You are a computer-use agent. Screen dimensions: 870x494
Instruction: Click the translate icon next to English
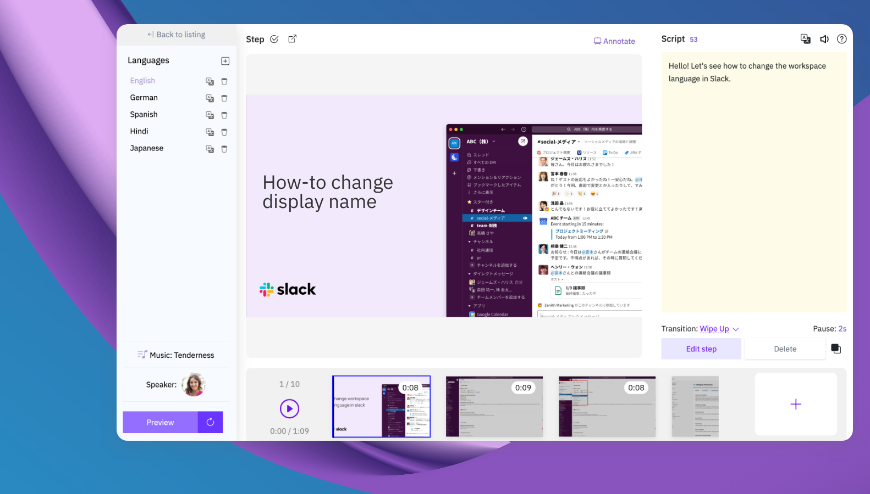210,81
